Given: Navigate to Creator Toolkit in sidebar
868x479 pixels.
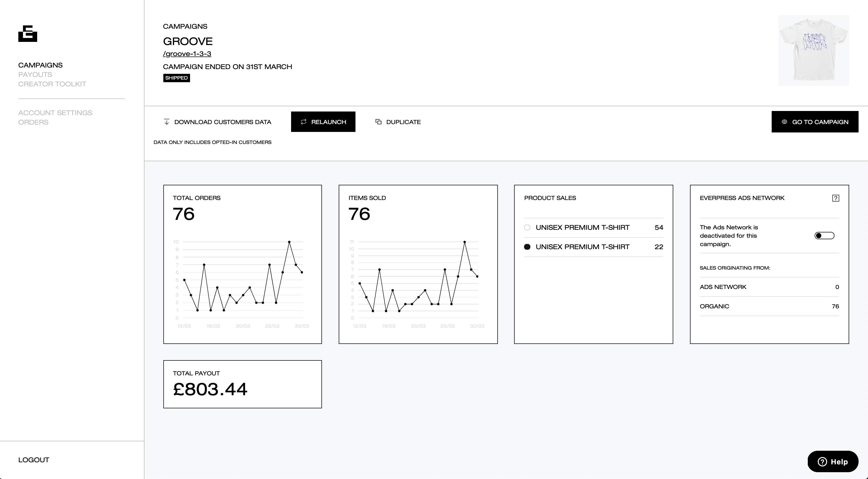Looking at the screenshot, I should [52, 84].
